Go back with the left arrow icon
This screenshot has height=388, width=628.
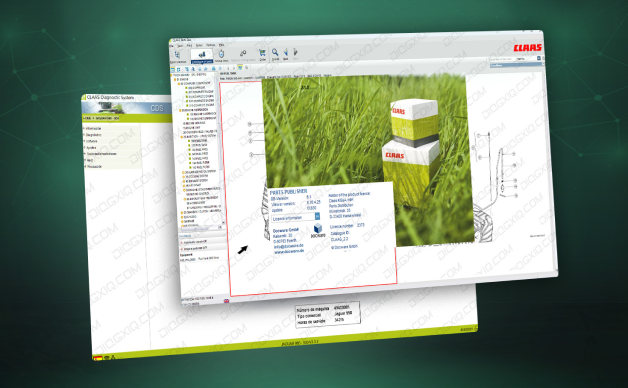coord(286,52)
